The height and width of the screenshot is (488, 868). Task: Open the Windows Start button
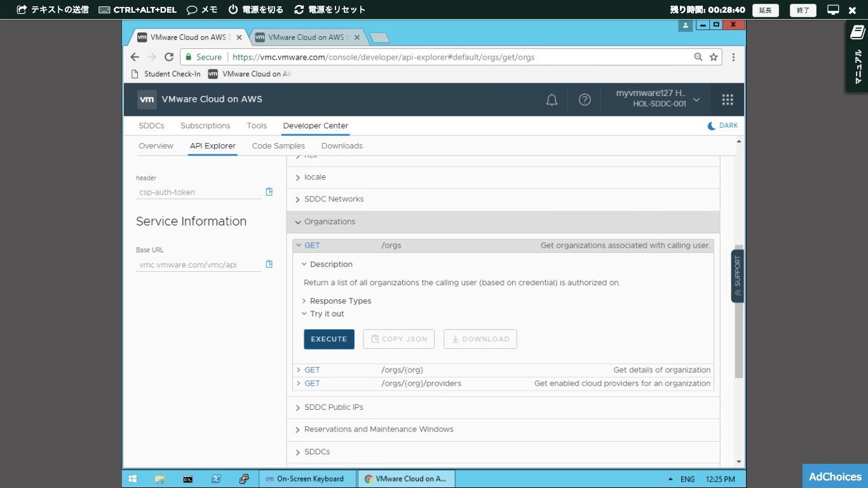point(133,479)
